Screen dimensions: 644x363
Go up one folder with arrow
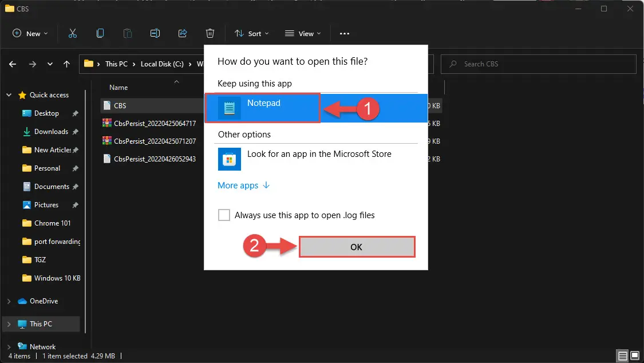point(66,64)
